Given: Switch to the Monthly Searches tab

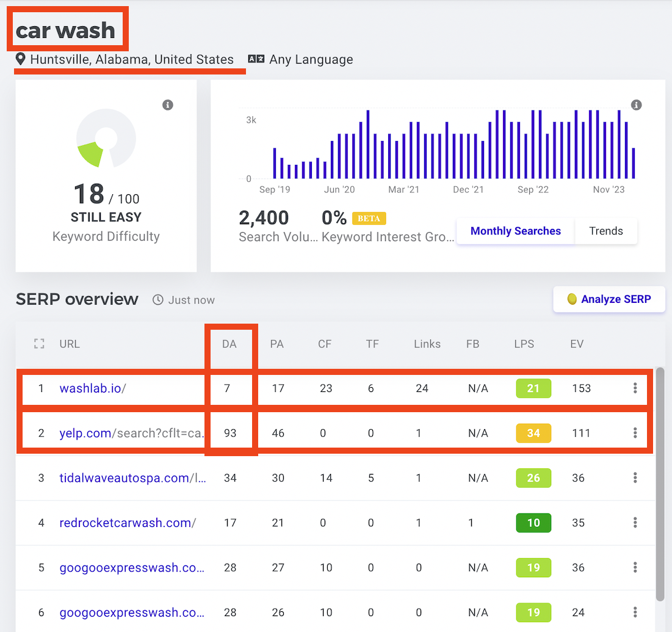Looking at the screenshot, I should (516, 231).
